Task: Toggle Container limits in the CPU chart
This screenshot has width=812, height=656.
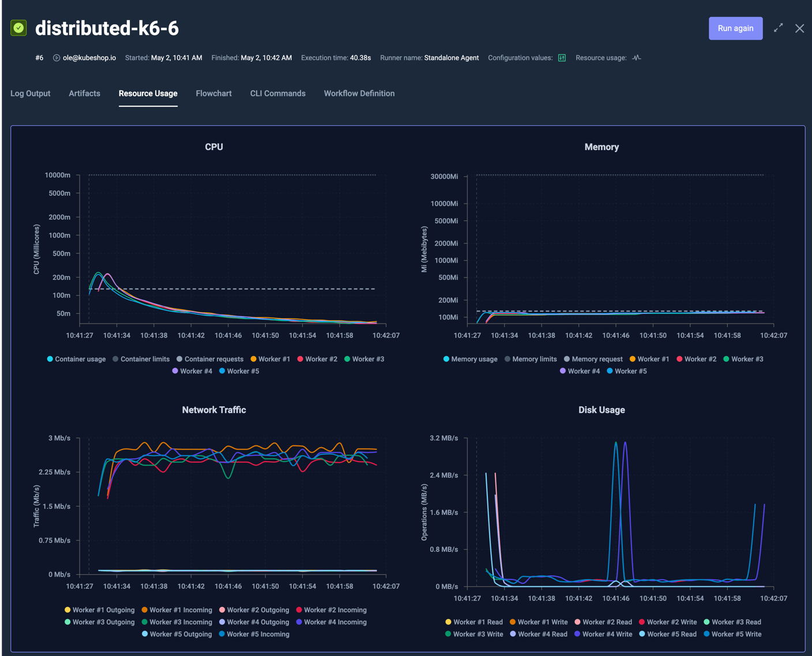Action: tap(141, 359)
